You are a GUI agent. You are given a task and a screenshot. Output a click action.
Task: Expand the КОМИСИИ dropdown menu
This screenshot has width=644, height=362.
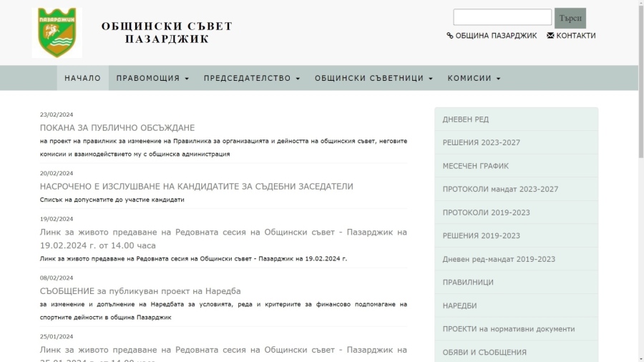474,78
